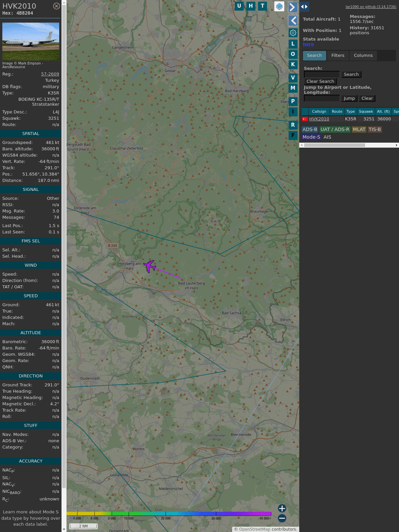Switch to the Filters tab
Screen dimensions: 399x532
pyautogui.click(x=337, y=56)
